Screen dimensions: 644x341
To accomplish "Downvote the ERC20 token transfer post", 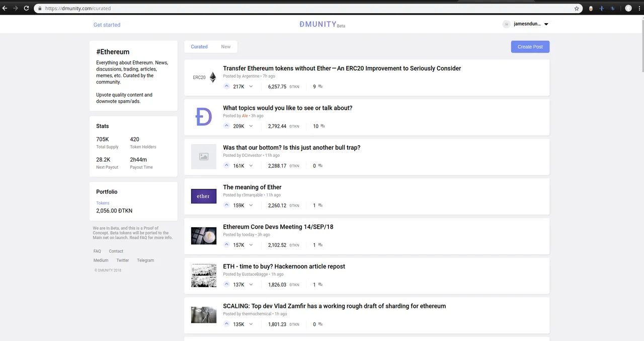I will tap(251, 86).
